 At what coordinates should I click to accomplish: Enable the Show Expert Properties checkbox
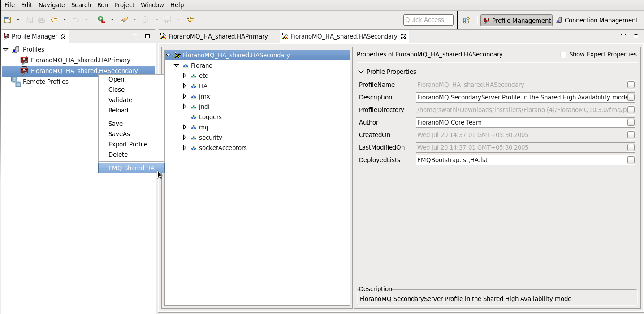pos(563,55)
